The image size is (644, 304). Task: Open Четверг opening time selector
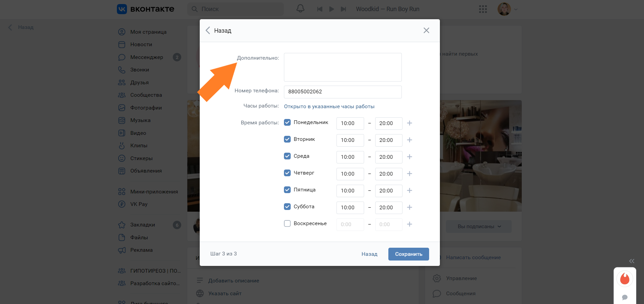[350, 174]
